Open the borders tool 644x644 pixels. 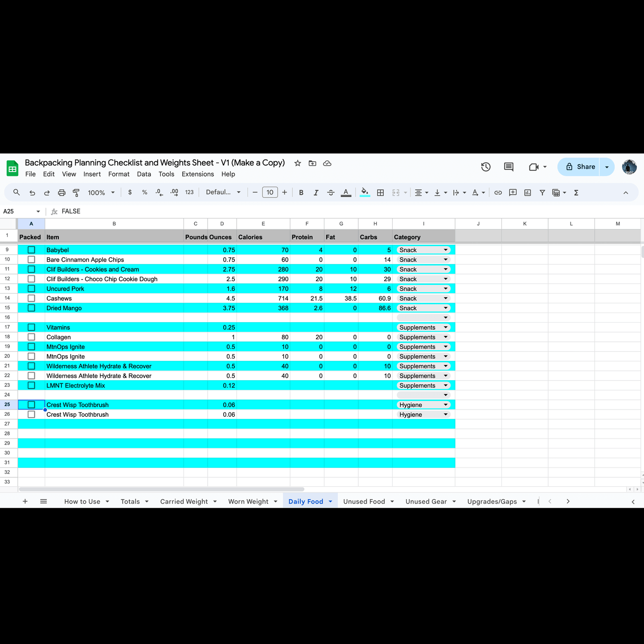[x=380, y=193]
